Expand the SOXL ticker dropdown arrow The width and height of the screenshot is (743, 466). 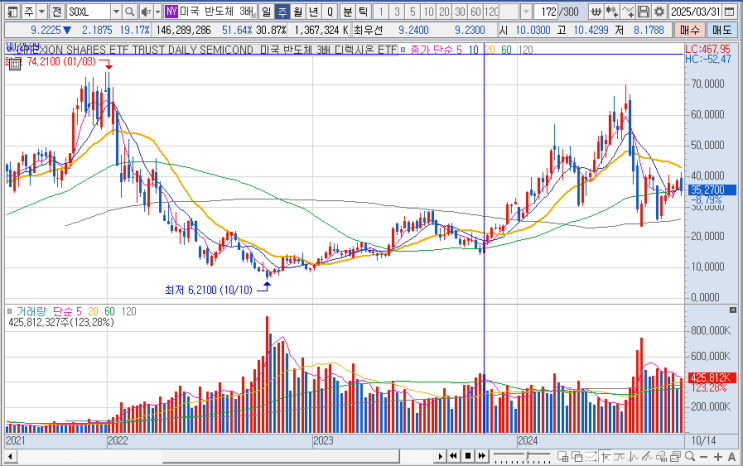(117, 11)
